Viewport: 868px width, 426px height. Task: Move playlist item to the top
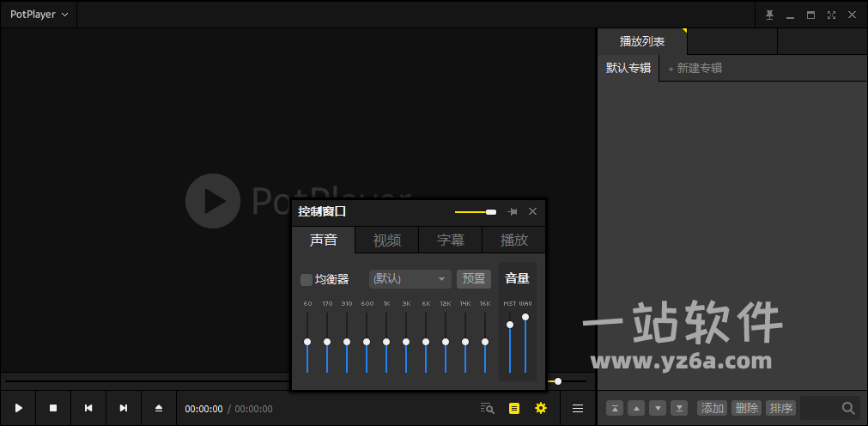tap(615, 408)
